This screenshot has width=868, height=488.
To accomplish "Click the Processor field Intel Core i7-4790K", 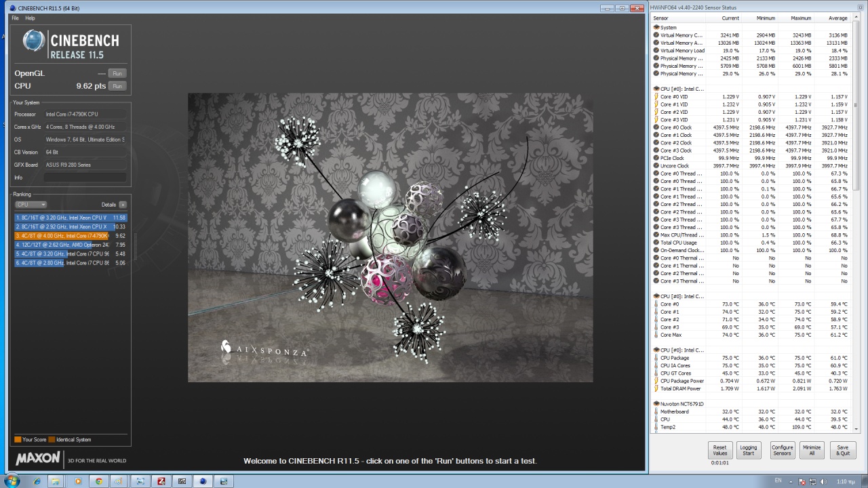I will click(x=85, y=115).
